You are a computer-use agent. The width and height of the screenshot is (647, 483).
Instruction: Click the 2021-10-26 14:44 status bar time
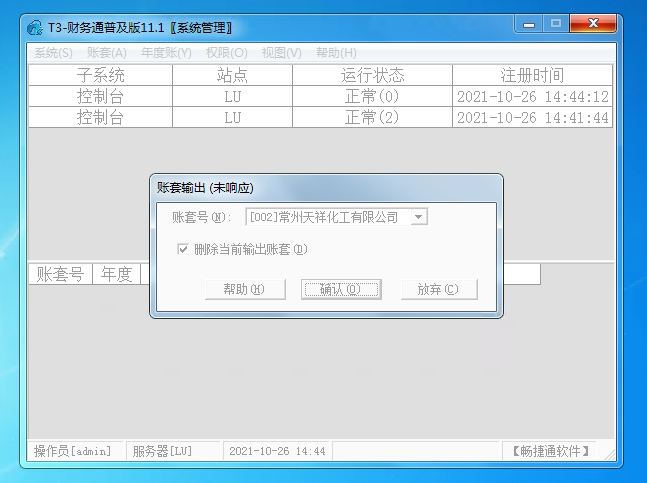[x=277, y=451]
